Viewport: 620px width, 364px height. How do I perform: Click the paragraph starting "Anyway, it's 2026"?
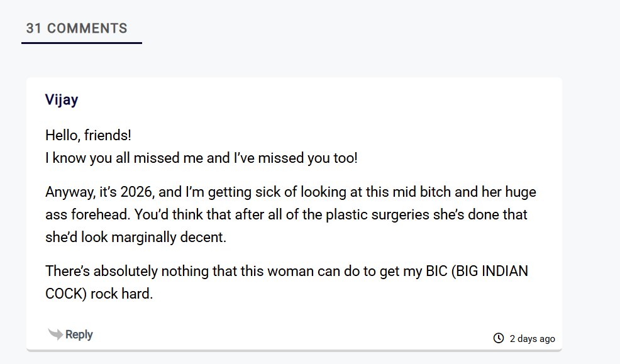(x=291, y=214)
